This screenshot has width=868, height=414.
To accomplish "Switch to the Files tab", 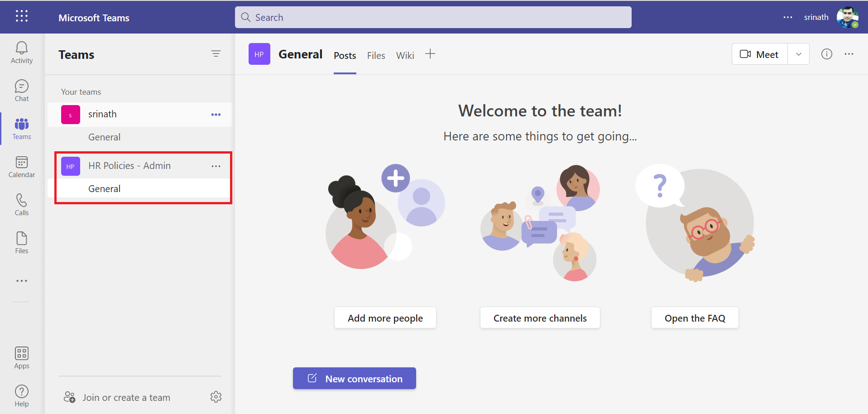I will coord(376,55).
